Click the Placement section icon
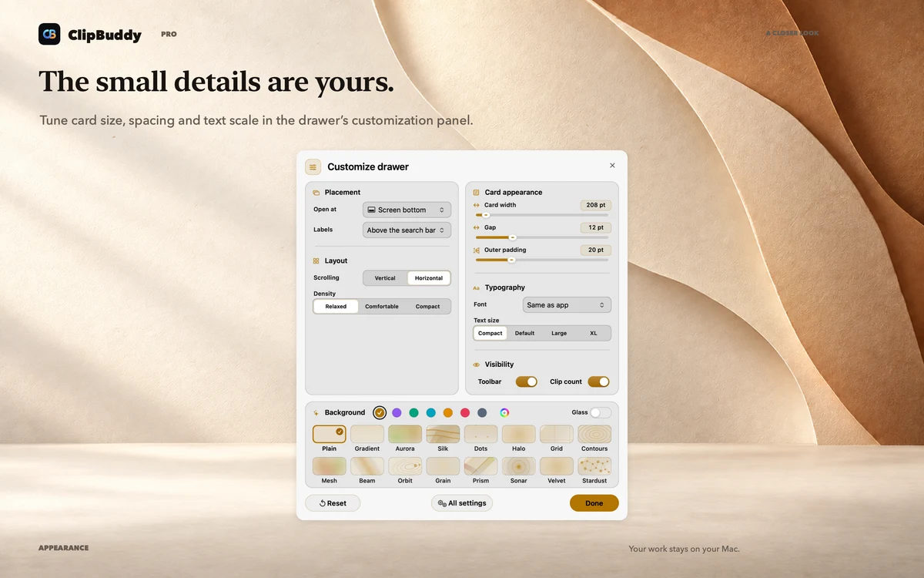924x578 pixels. (316, 193)
